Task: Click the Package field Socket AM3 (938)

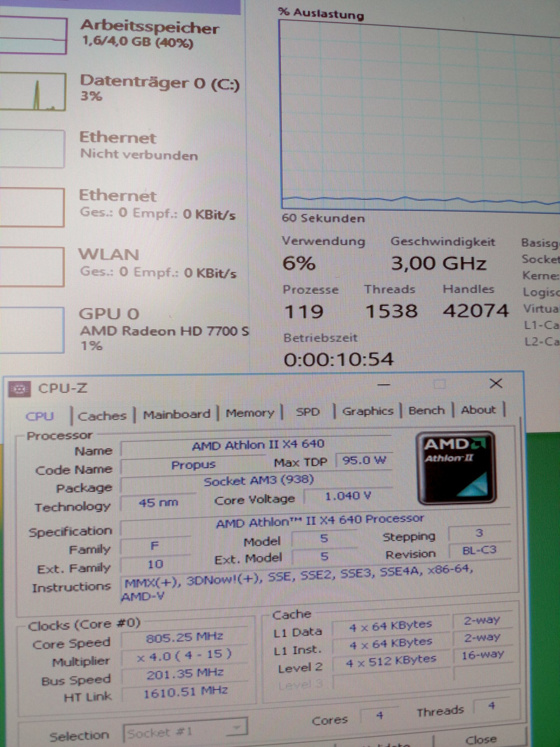Action: (x=257, y=482)
